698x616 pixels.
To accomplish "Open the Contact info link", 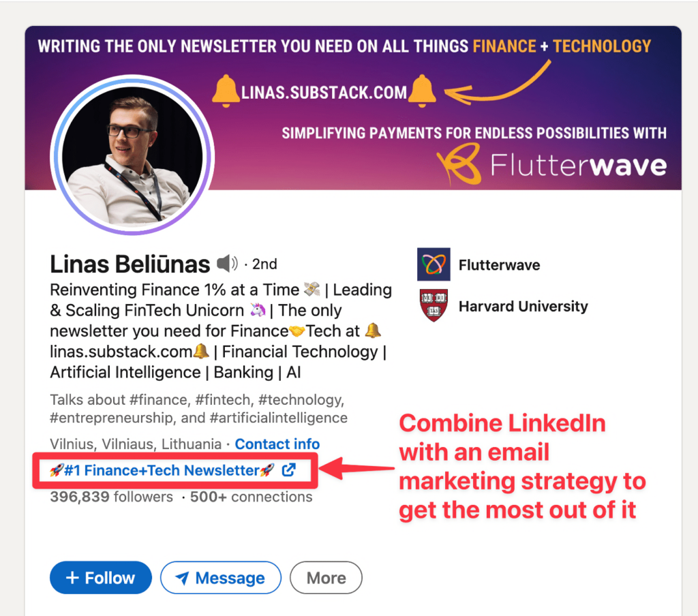I will (x=277, y=444).
